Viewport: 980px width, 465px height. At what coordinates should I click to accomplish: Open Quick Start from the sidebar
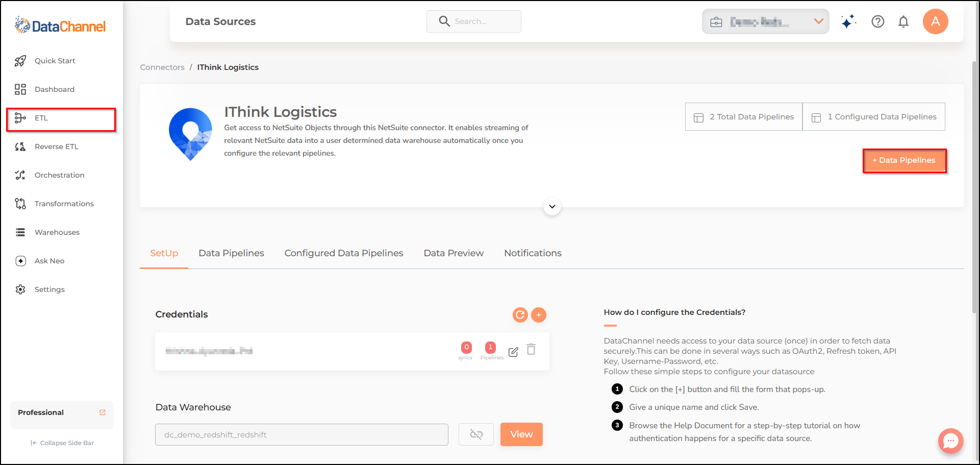click(x=55, y=61)
